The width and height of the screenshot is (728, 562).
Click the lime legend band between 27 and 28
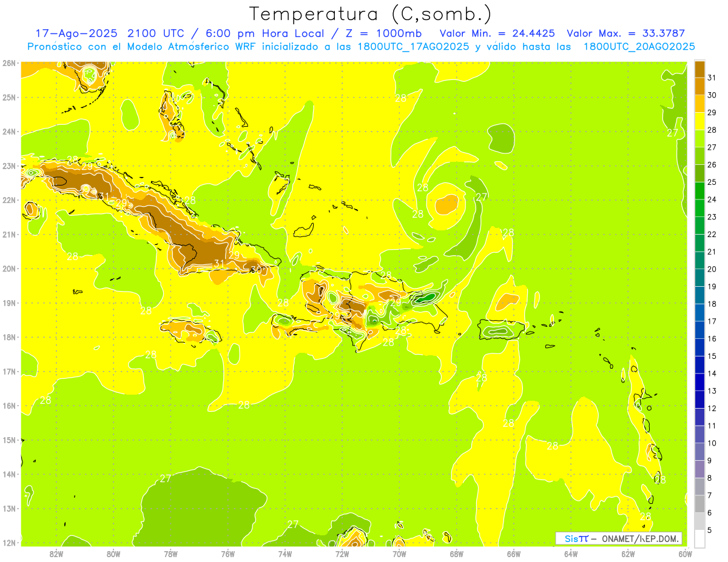[699, 138]
